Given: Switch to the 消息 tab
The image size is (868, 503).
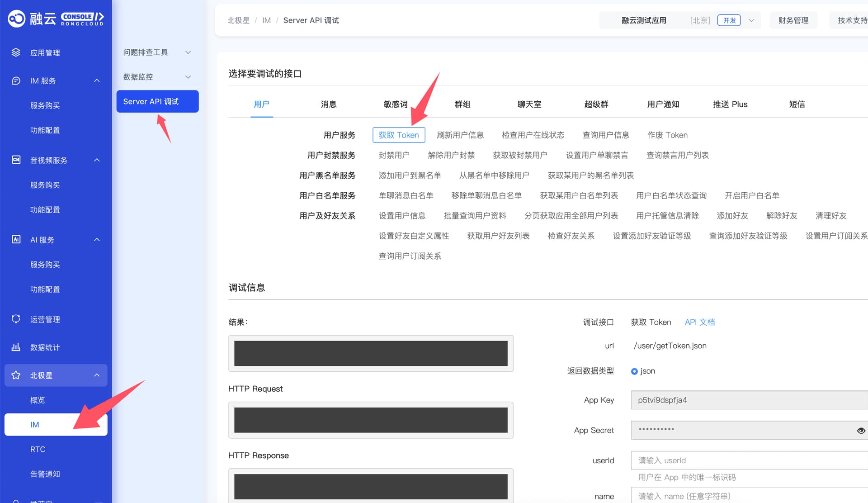Looking at the screenshot, I should coord(328,104).
